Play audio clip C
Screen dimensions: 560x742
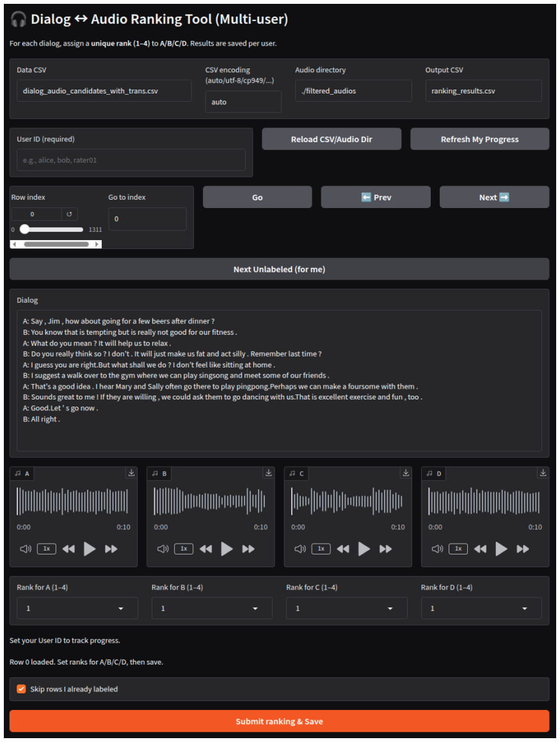click(x=364, y=549)
